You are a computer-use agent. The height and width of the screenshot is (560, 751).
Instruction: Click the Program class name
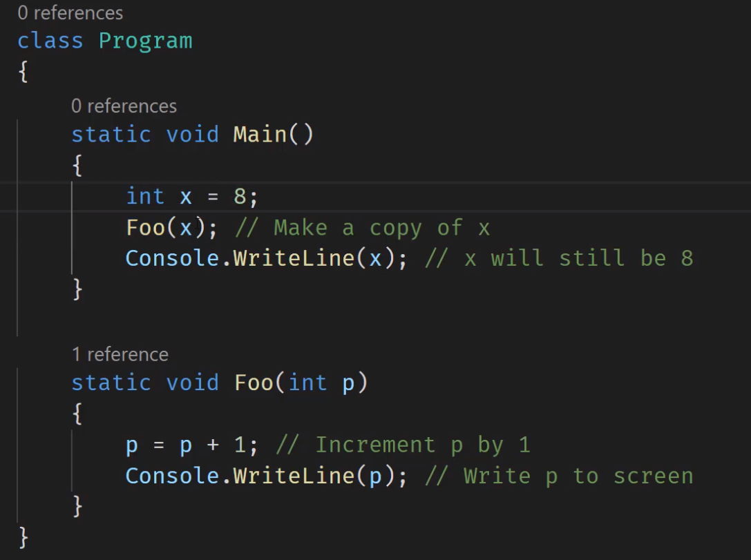pyautogui.click(x=145, y=41)
